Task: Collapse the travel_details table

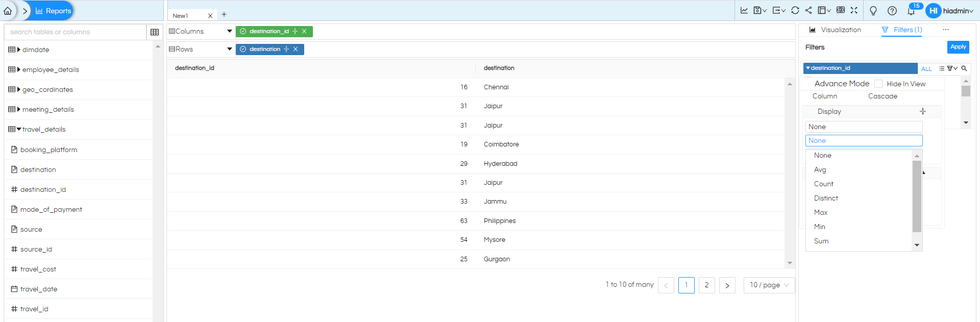Action: click(19, 129)
